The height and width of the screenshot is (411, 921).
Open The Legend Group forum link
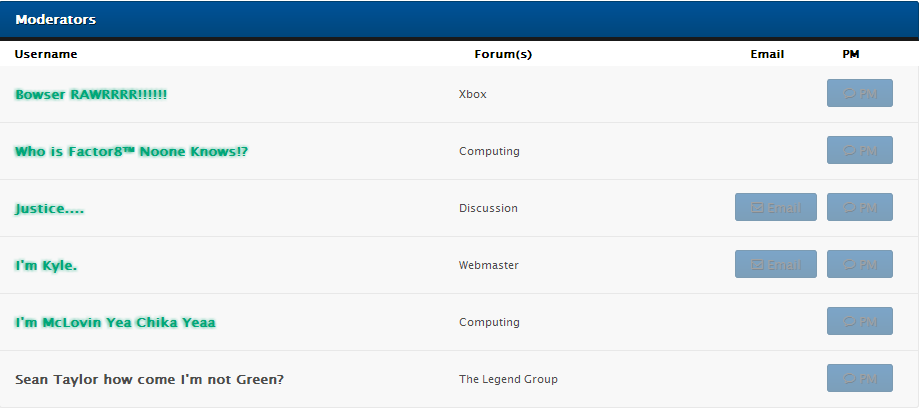(508, 379)
